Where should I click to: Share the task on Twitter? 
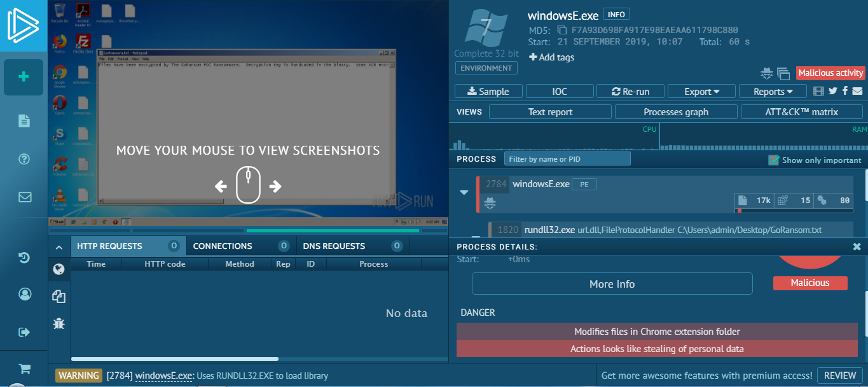[x=833, y=91]
